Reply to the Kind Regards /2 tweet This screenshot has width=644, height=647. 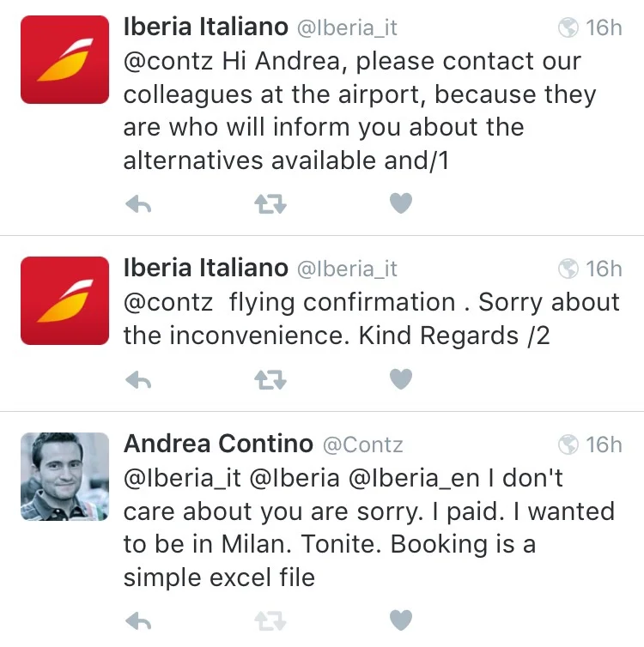[x=138, y=380]
